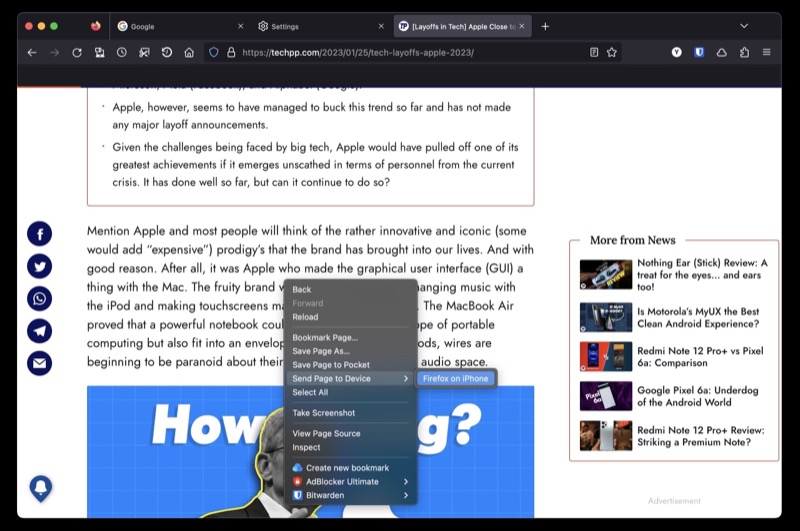Click the screenshot scissors icon in toolbar
The width and height of the screenshot is (800, 531).
coord(144,52)
